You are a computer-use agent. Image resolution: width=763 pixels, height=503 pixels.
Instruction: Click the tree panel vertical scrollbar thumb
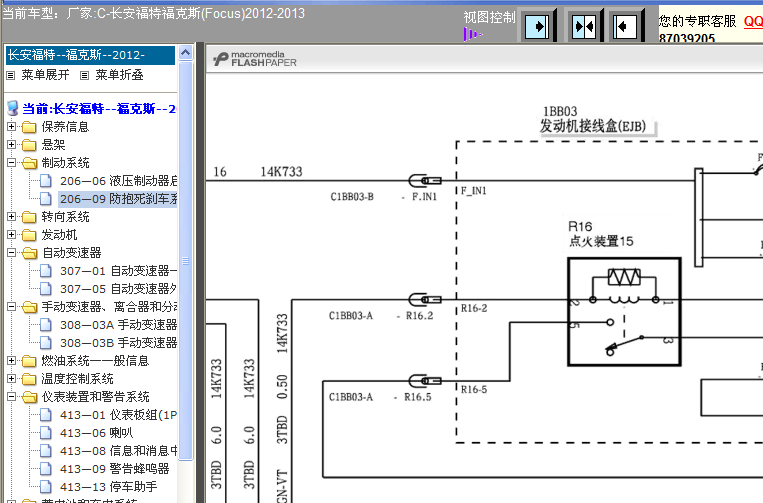185,260
